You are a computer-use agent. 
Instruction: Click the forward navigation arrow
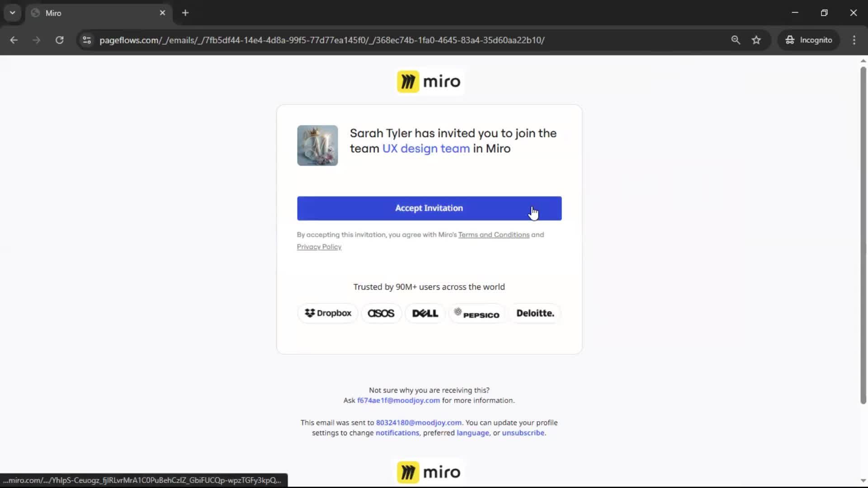(37, 40)
